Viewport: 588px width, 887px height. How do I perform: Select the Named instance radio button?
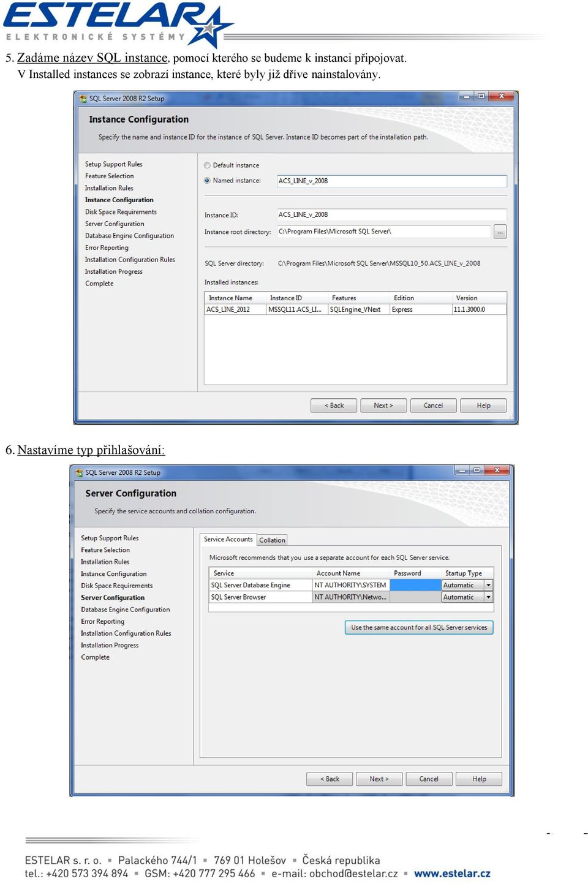click(x=207, y=181)
